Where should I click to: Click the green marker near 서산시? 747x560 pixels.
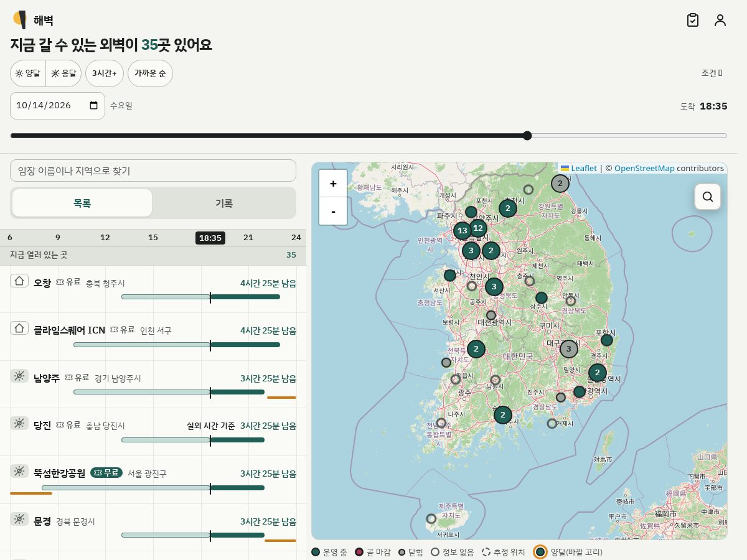tap(450, 276)
